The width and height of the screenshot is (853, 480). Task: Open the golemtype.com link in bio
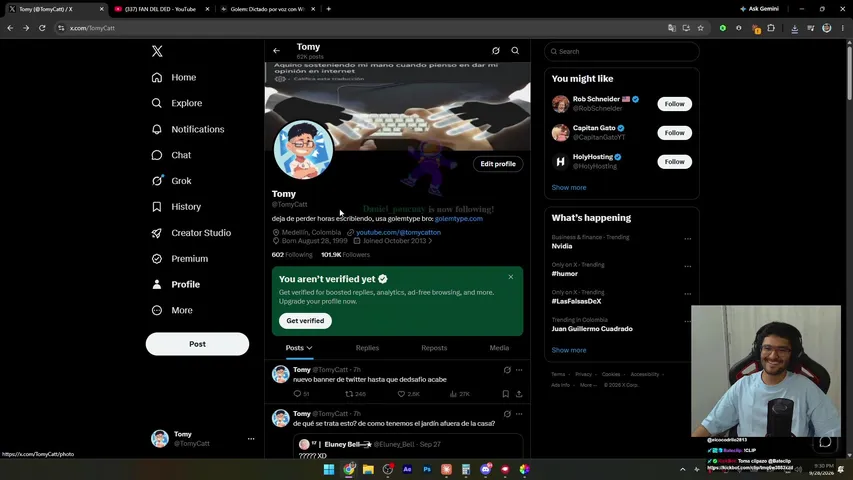click(x=458, y=218)
